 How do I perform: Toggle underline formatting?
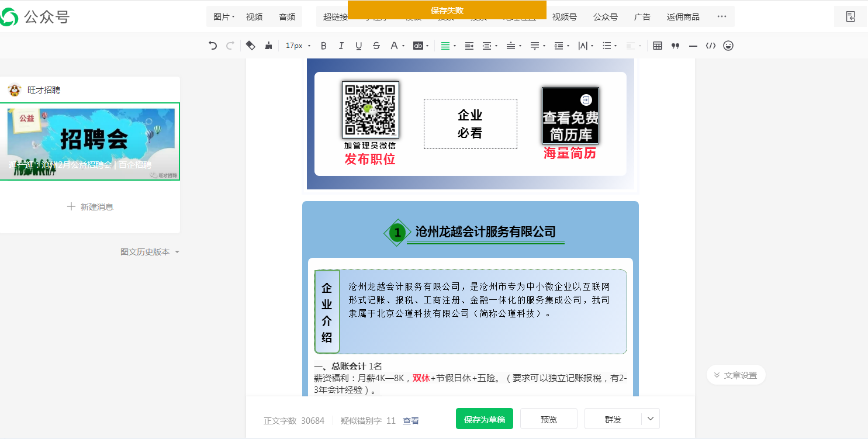359,46
